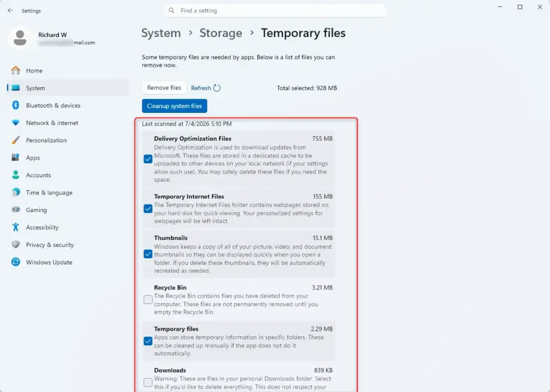
Task: Click the Windows Update sync icon
Action: [16, 262]
